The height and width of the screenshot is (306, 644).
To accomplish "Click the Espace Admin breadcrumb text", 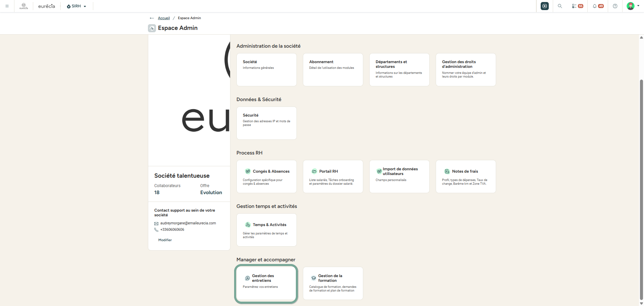I will 189,18.
